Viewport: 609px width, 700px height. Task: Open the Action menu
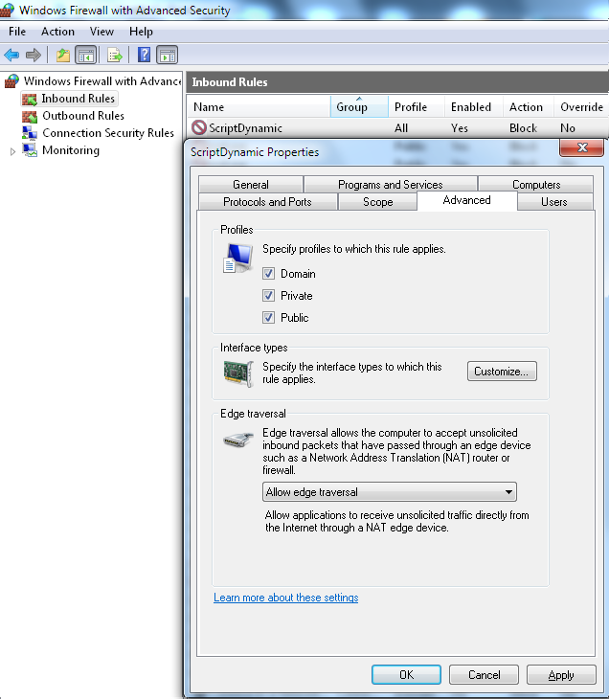(x=57, y=32)
